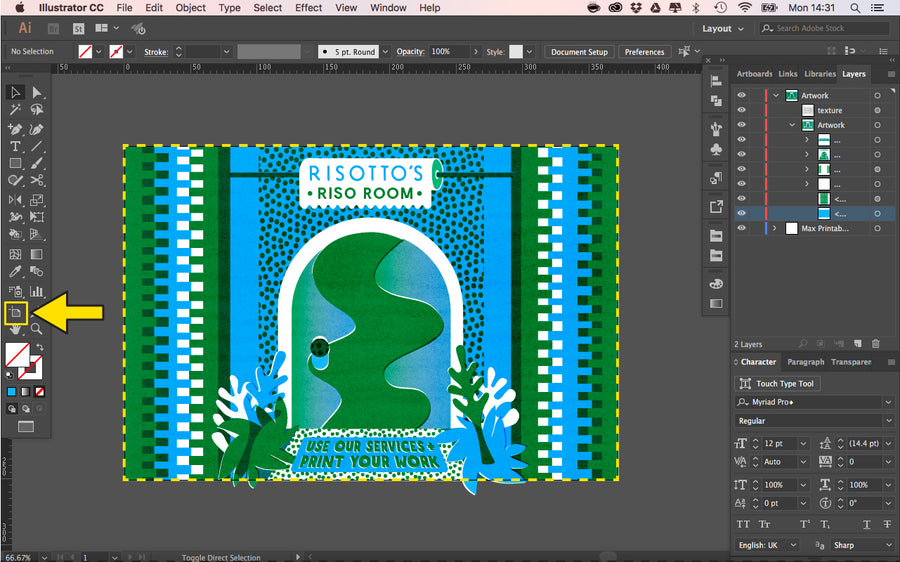Select the Type tool
The width and height of the screenshot is (900, 562).
click(x=15, y=146)
